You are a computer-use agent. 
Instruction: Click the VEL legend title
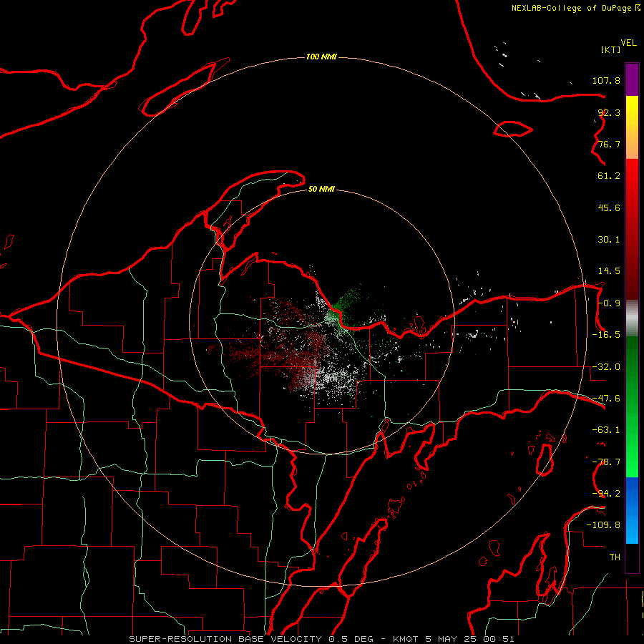pos(628,43)
